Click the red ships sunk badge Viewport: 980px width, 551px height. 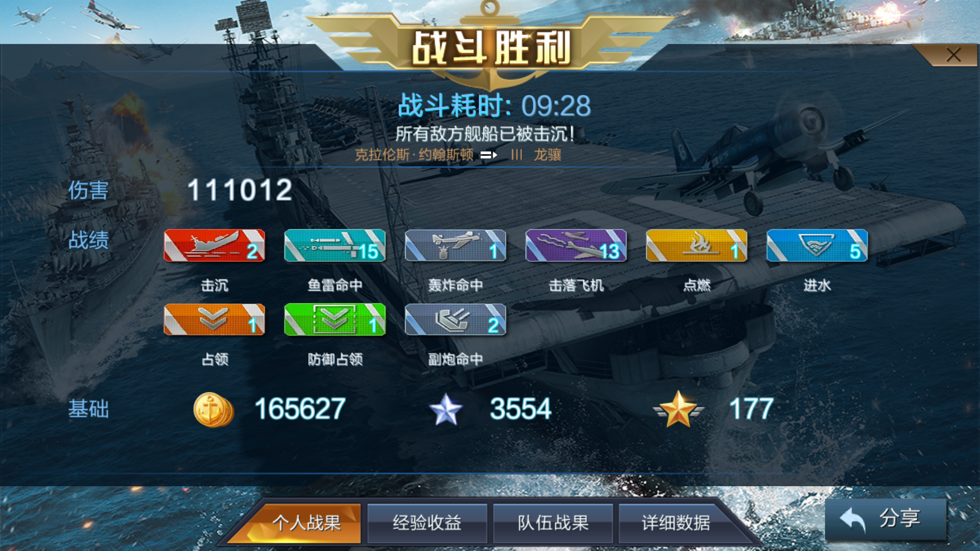coord(214,245)
